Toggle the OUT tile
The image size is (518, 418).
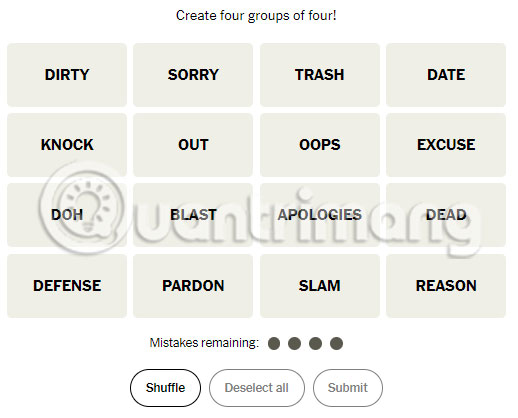click(x=193, y=145)
